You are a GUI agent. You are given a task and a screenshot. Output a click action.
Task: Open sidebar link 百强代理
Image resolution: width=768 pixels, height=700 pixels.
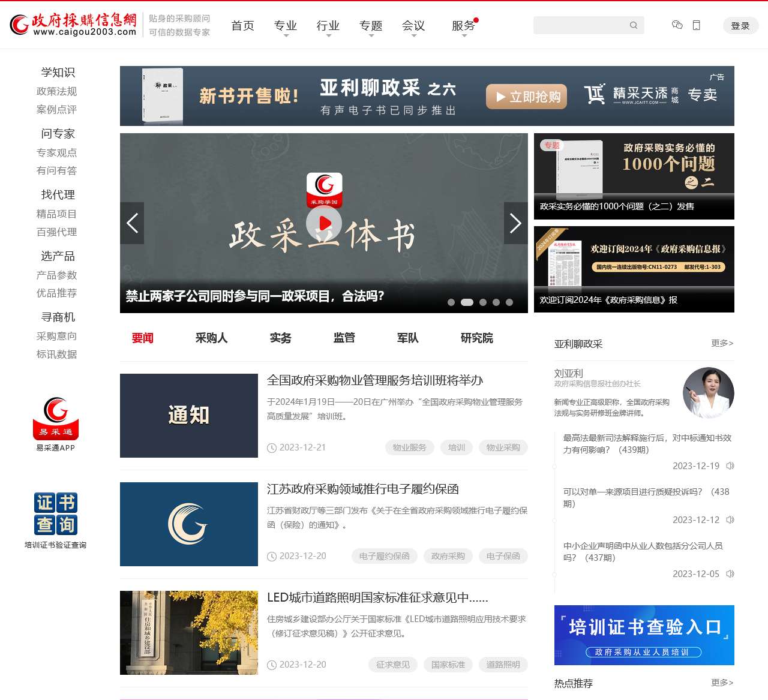point(57,232)
